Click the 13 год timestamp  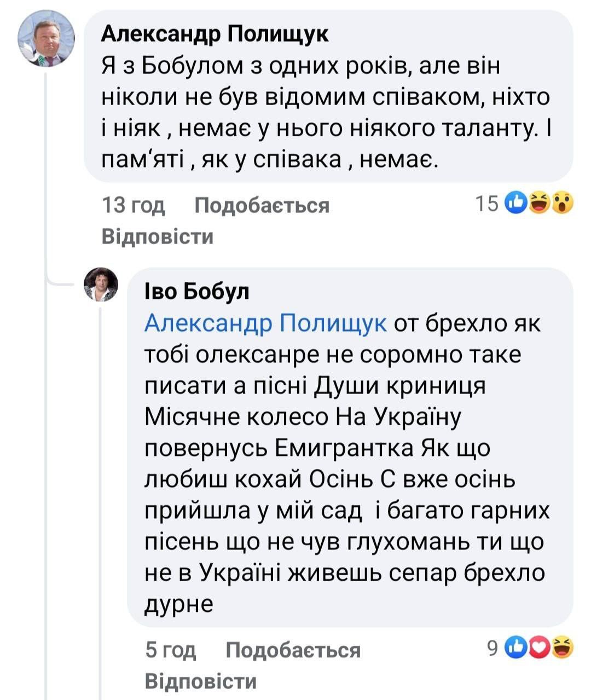pyautogui.click(x=133, y=205)
